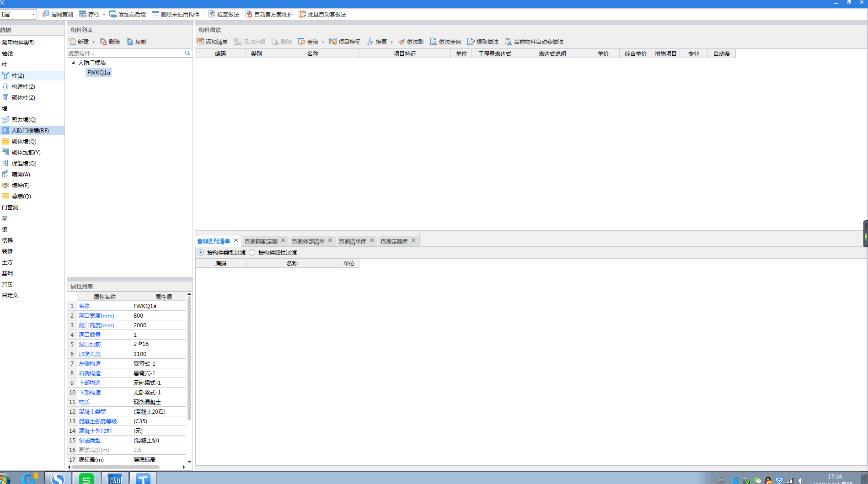Click 当前构件自动套做法 icon

point(509,42)
